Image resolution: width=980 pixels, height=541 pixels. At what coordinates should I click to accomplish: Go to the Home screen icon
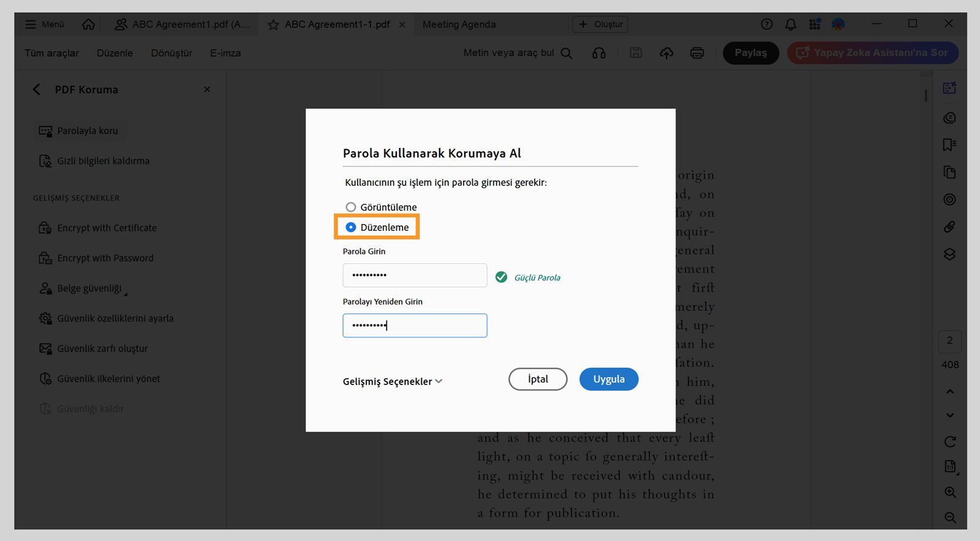click(89, 24)
